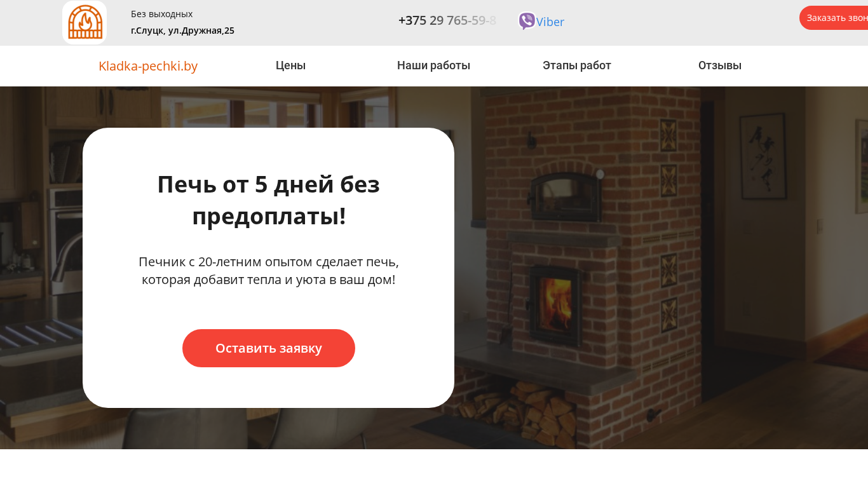Click the arched upper oven door
868x488 pixels.
click(566, 197)
